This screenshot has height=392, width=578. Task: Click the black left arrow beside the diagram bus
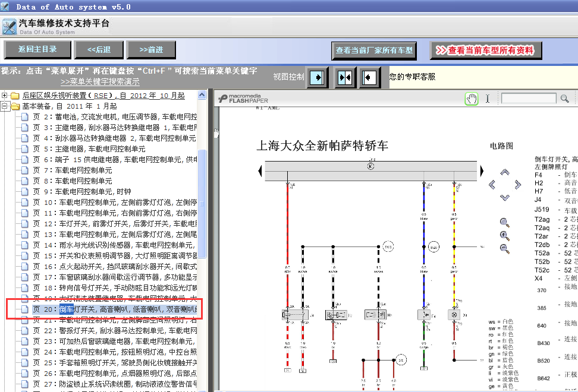(x=260, y=171)
